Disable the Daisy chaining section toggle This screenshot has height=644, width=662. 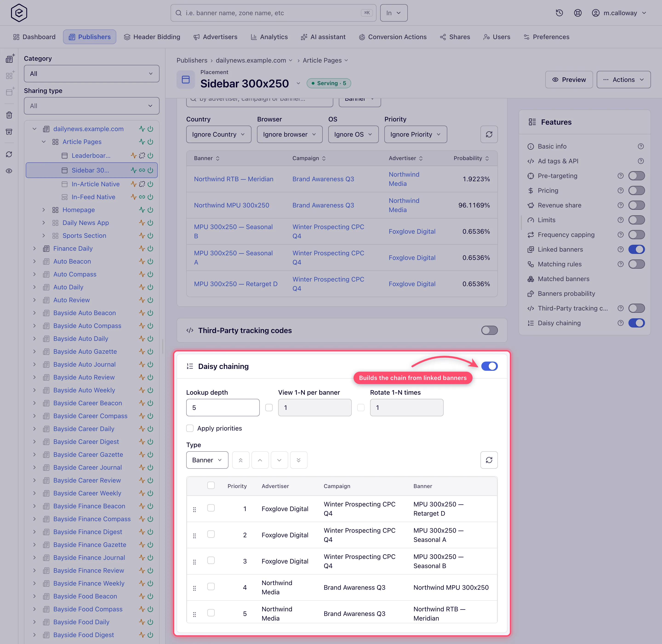pyautogui.click(x=489, y=366)
